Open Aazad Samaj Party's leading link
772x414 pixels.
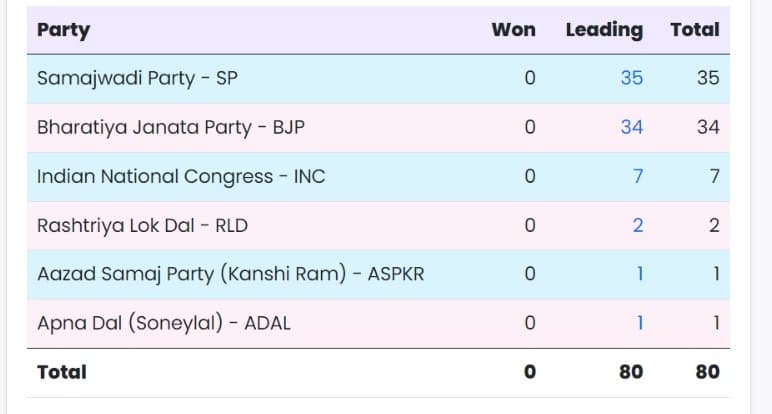point(639,273)
